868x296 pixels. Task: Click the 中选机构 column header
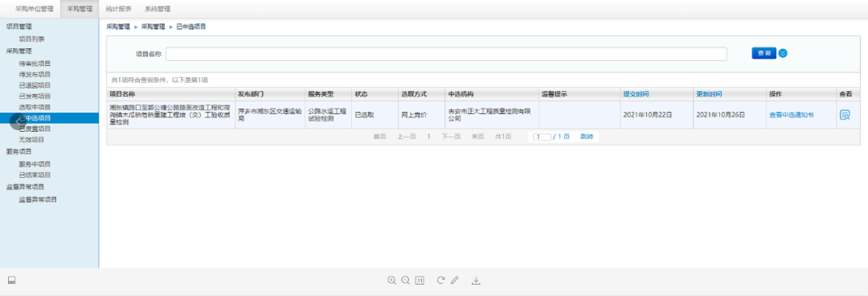[492, 93]
